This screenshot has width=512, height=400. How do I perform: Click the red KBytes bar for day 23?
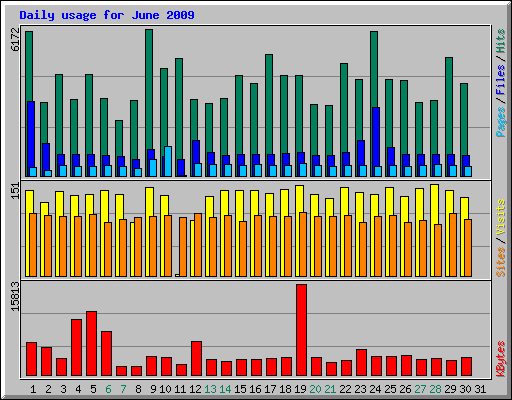click(361, 363)
